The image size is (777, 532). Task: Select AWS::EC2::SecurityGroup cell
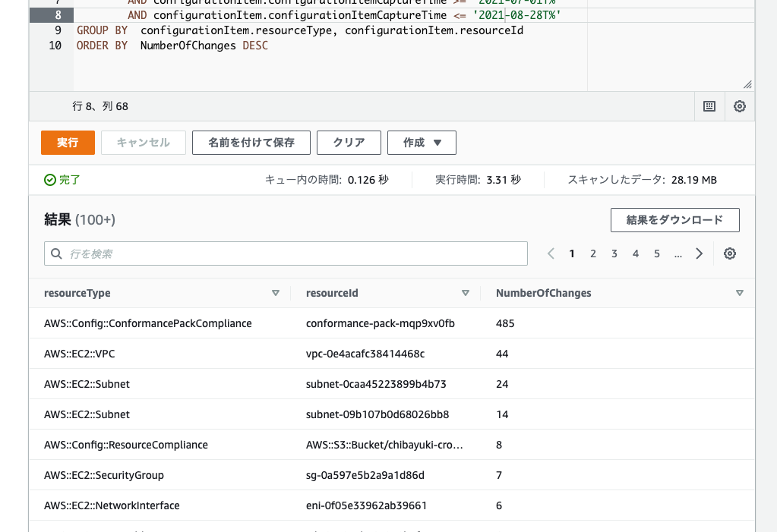pyautogui.click(x=104, y=475)
